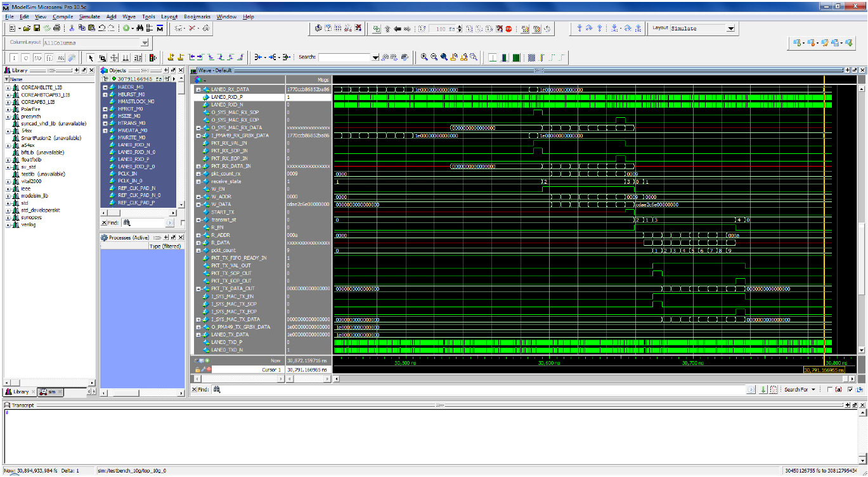Open the ColumnLayout AllColumns dropdown
Image resolution: width=868 pixels, height=477 pixels.
(145, 42)
